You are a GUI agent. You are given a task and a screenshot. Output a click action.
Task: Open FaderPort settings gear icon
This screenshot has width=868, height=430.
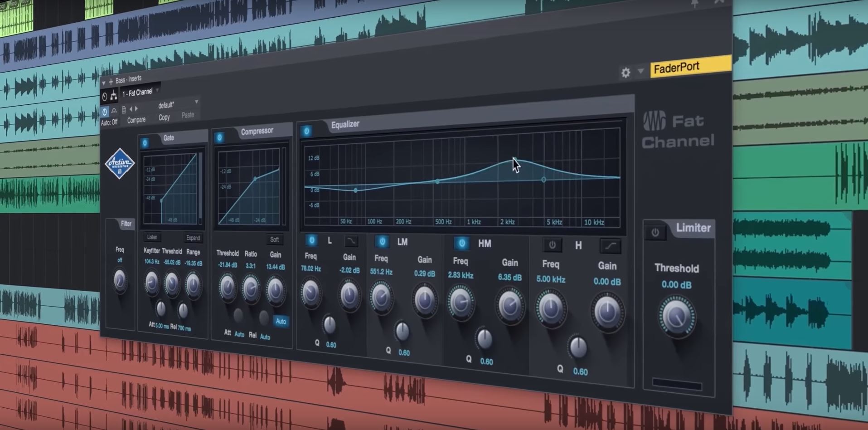tap(626, 73)
